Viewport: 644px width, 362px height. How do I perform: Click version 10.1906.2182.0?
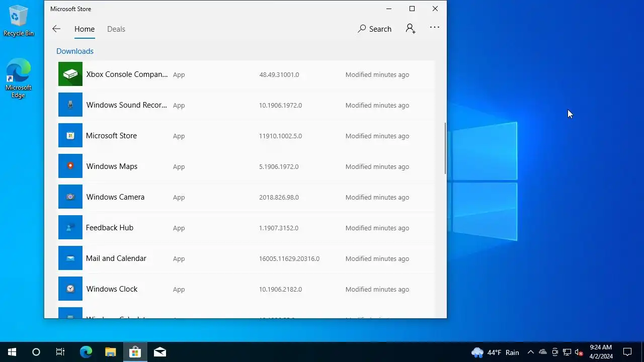[x=281, y=290]
